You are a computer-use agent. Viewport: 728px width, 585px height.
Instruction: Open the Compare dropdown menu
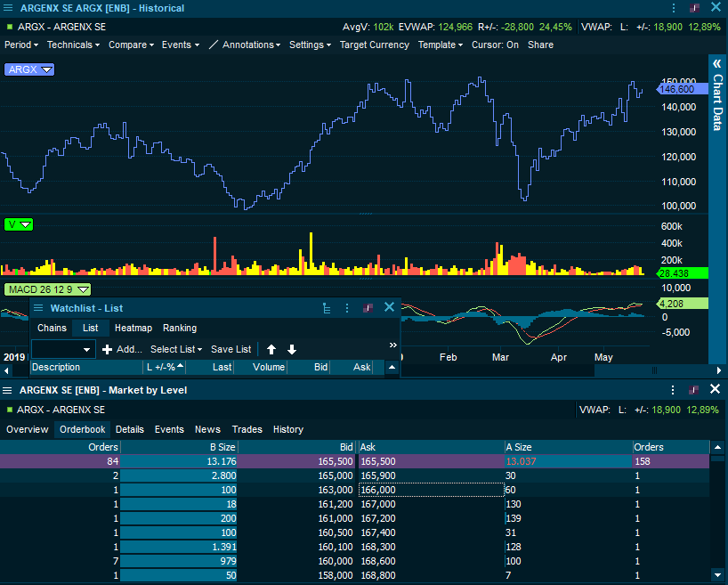coord(131,45)
